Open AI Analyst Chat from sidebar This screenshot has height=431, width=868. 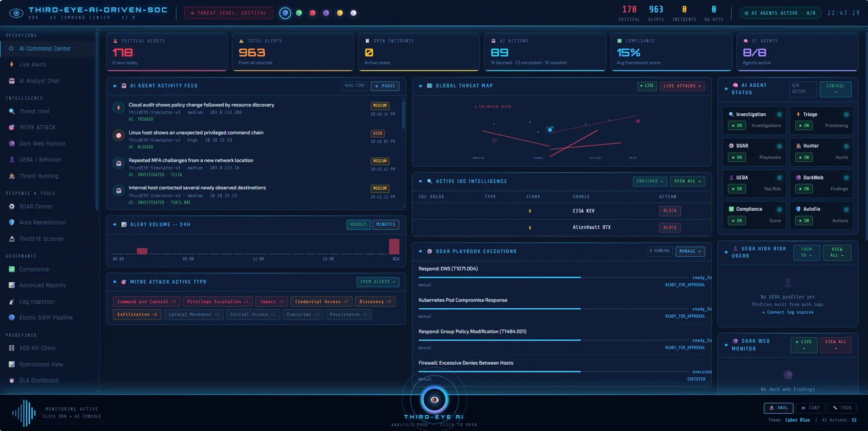[39, 81]
